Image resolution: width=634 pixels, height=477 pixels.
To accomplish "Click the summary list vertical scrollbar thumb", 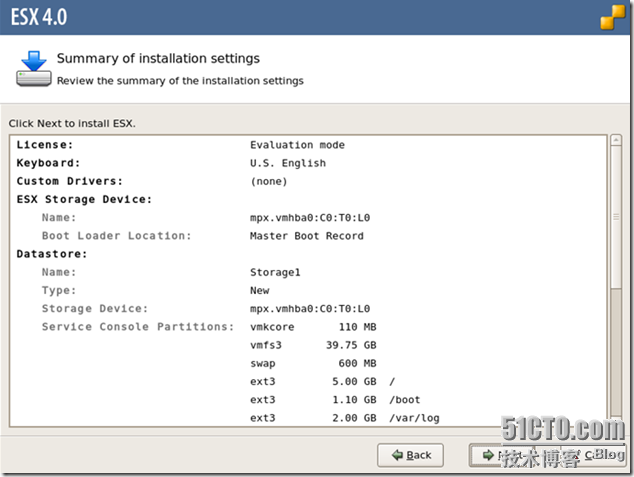I will [616, 217].
